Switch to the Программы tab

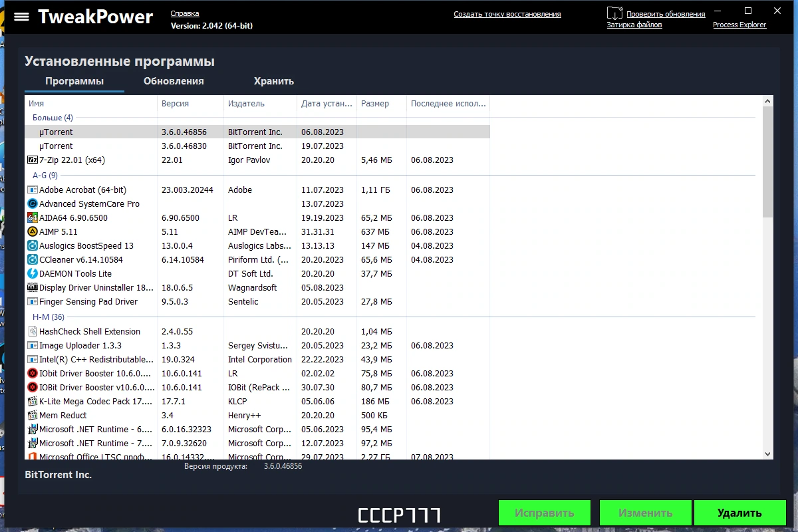pyautogui.click(x=74, y=81)
